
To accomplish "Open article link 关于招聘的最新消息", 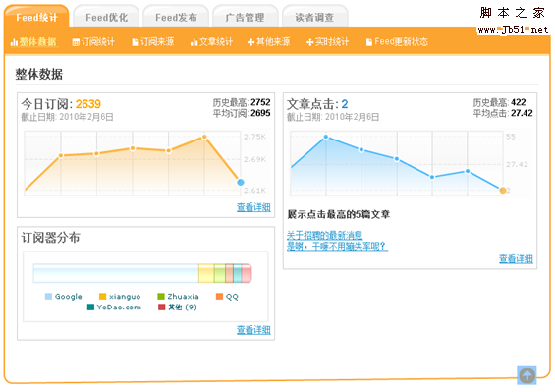I will (324, 235).
